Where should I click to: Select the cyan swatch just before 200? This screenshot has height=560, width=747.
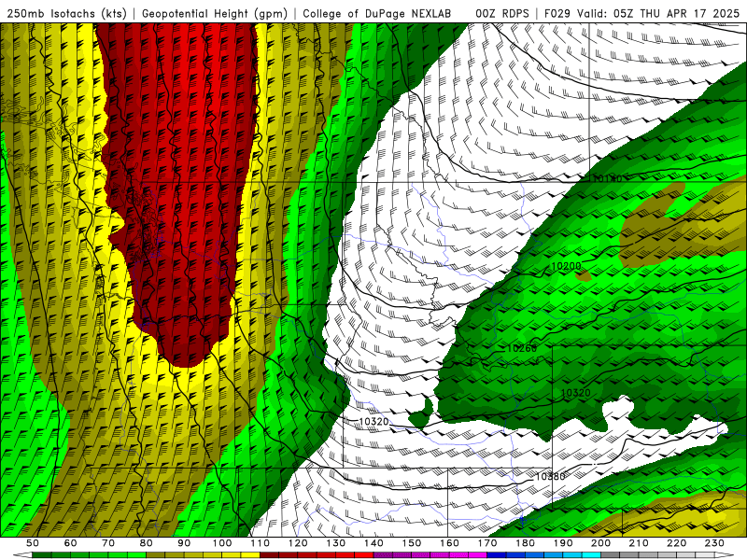coord(592,555)
